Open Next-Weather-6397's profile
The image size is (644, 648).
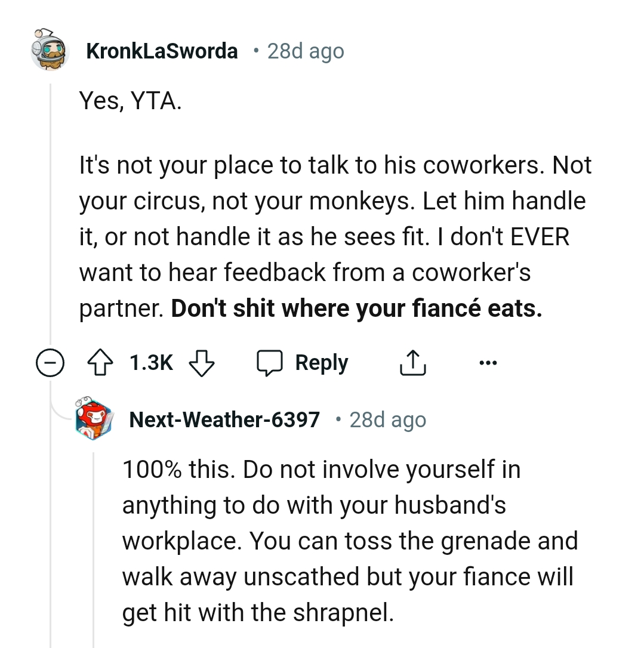point(224,419)
